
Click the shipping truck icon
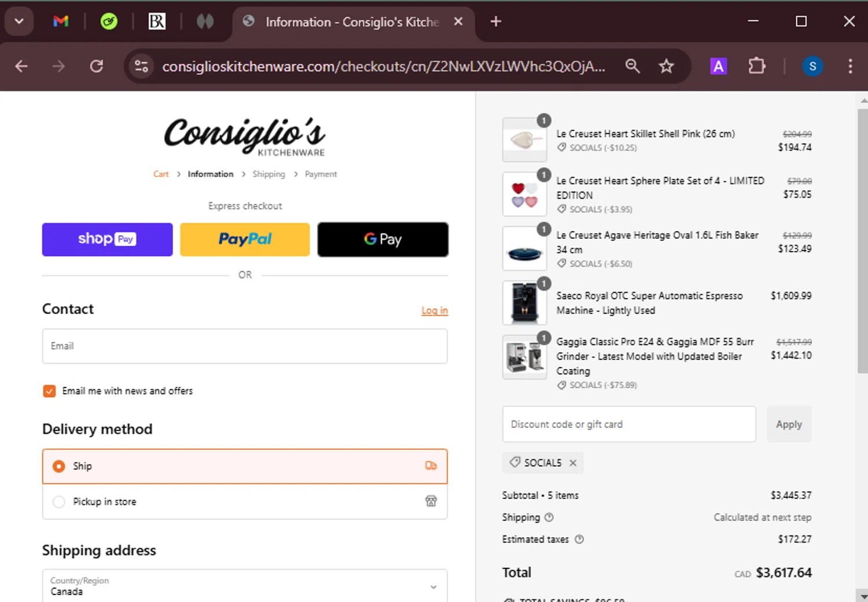(431, 466)
